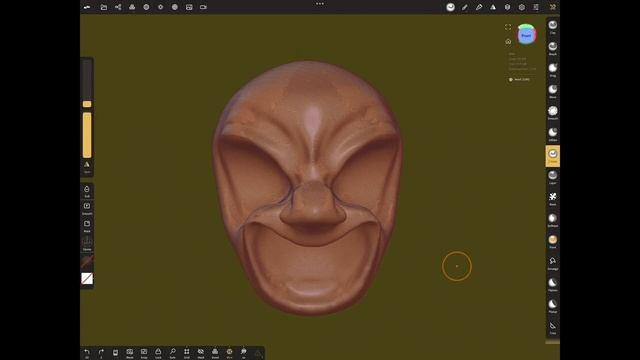Open the Material sphere menu in top bar
The height and width of the screenshot is (360, 640).
click(x=146, y=7)
